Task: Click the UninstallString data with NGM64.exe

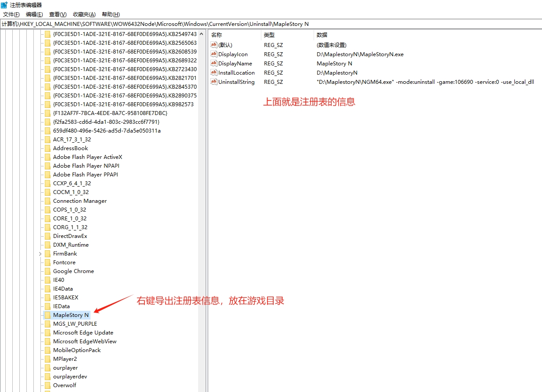Action: pyautogui.click(x=425, y=82)
